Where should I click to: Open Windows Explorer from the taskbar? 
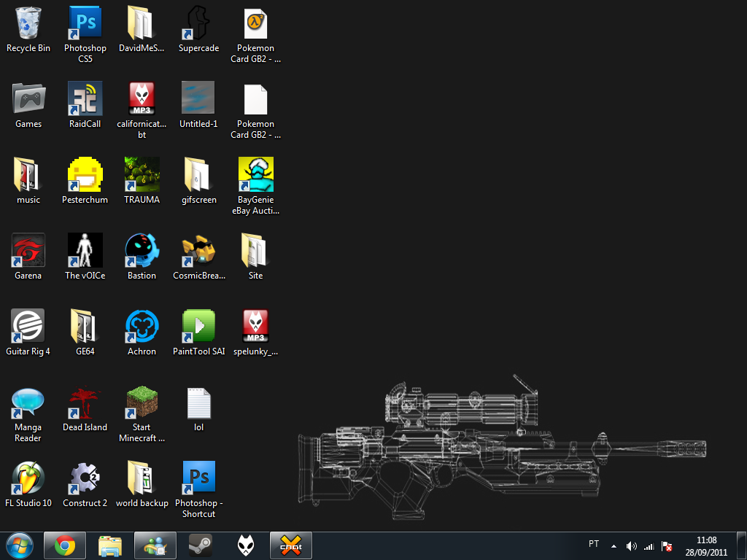(110, 545)
